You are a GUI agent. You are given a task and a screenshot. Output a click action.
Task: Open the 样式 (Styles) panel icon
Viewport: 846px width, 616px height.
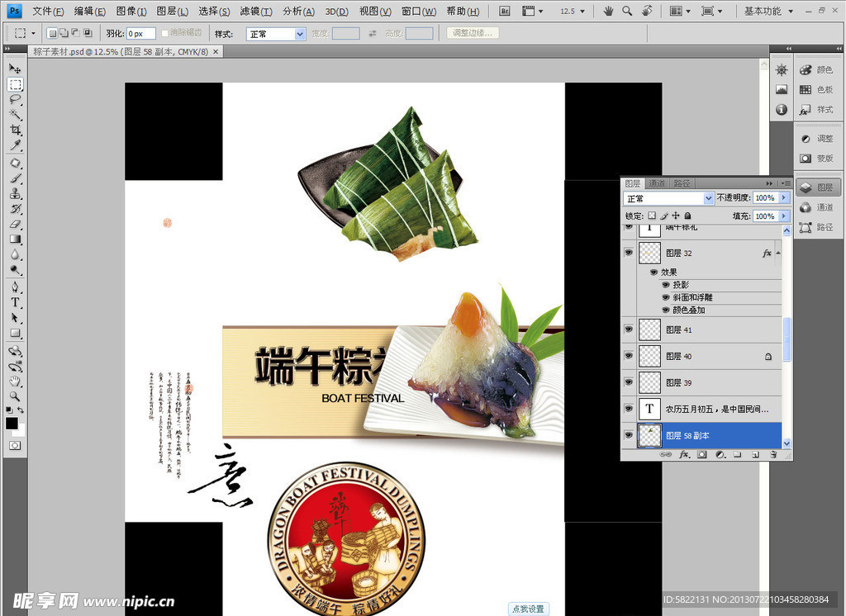pyautogui.click(x=806, y=109)
